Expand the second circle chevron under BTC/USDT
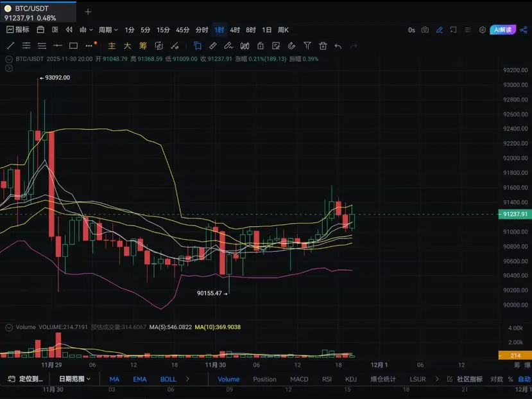The width and height of the screenshot is (532, 399). tap(9, 68)
